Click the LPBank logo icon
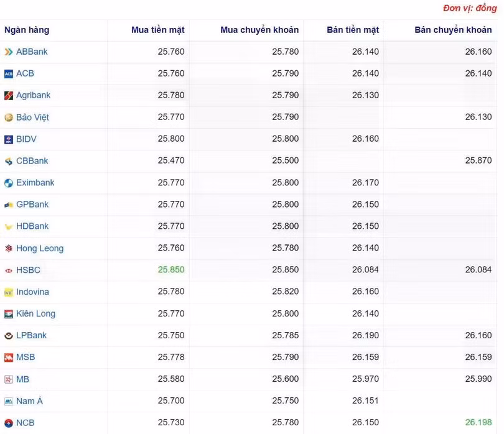 9,336
